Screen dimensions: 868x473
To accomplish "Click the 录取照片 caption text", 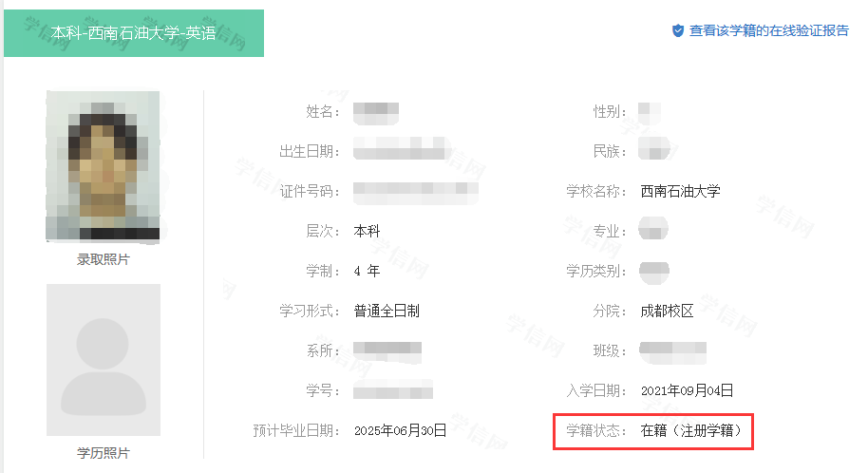I will [x=103, y=260].
